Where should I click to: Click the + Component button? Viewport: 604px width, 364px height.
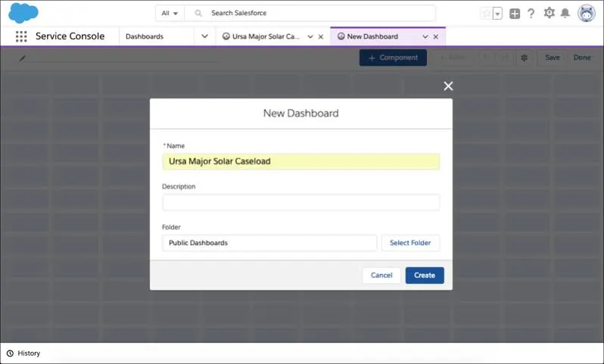click(393, 58)
